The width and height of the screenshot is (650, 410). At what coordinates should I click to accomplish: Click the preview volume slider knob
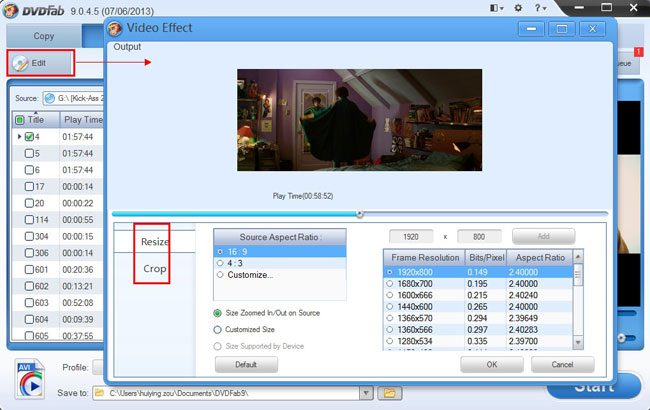[x=621, y=338]
